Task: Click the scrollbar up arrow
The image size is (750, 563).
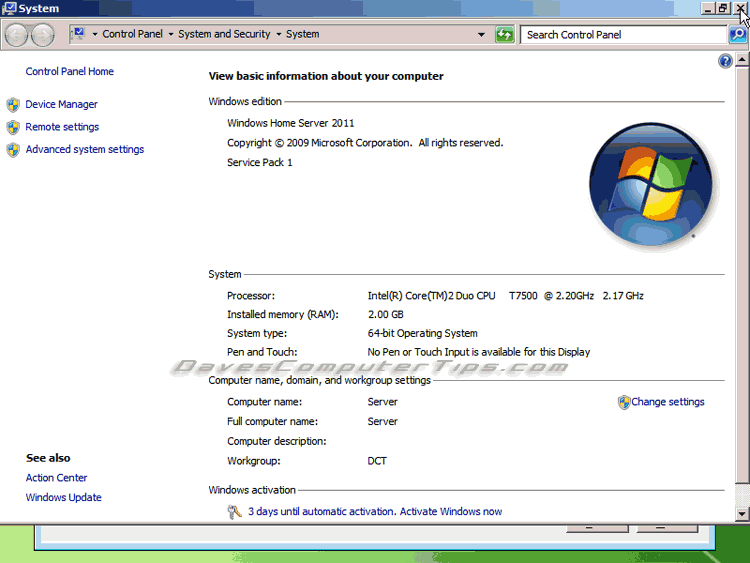Action: coord(741,60)
